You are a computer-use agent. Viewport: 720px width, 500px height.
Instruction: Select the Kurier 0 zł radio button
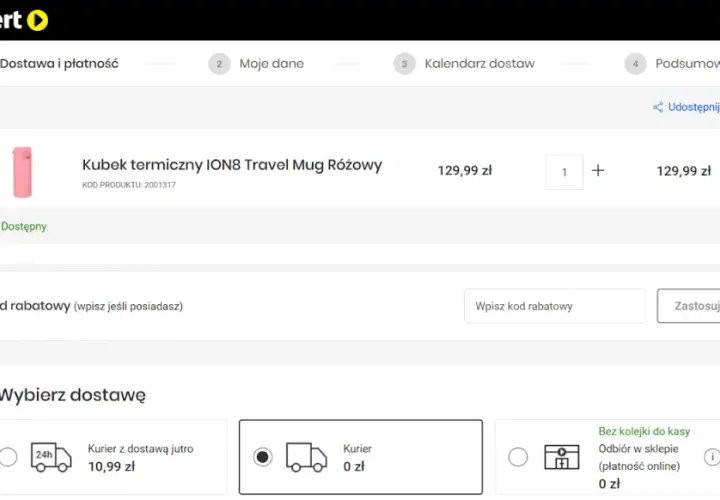tap(263, 457)
